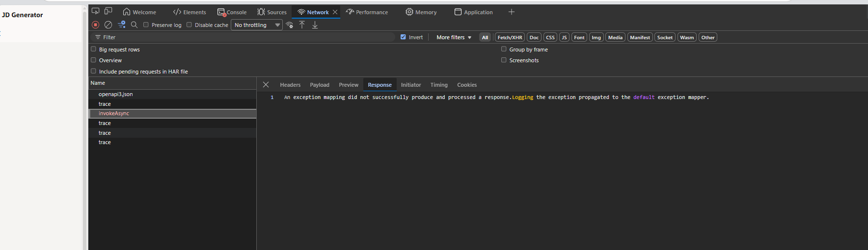Filter requests by JS type

click(564, 37)
